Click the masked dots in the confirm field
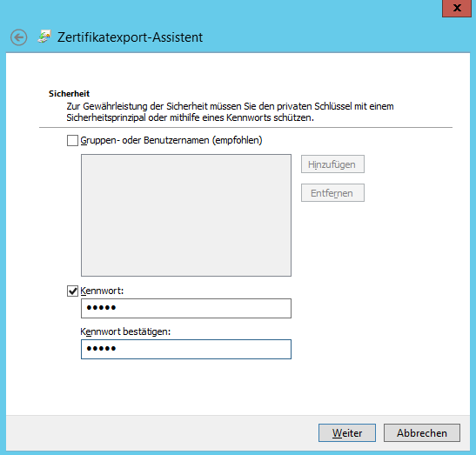The width and height of the screenshot is (476, 455). [101, 349]
